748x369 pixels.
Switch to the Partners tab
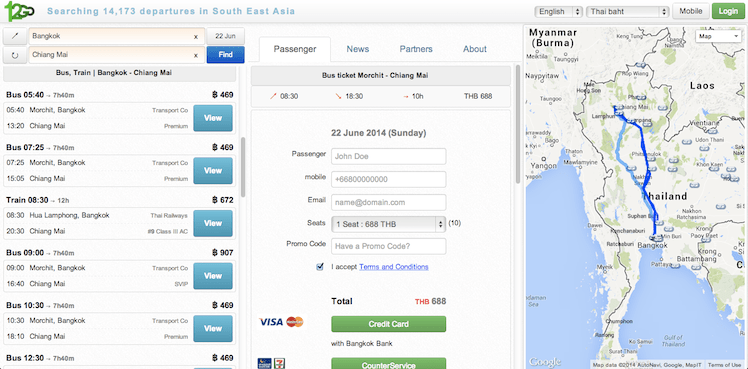[416, 49]
